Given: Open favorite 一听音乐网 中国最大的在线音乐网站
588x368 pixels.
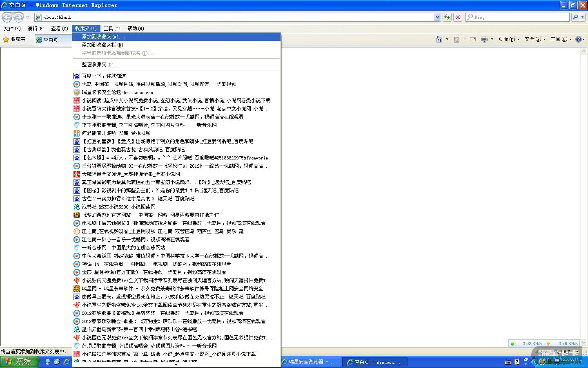Looking at the screenshot, I should 176,248.
